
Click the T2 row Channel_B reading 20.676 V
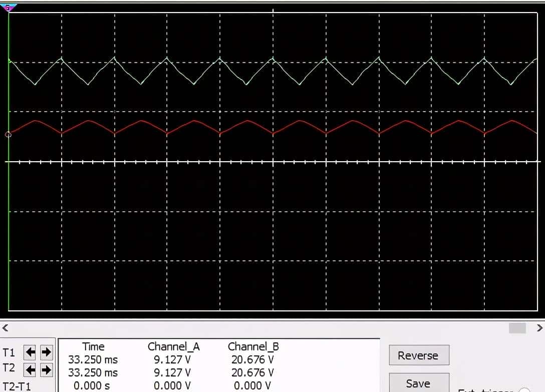click(x=252, y=372)
